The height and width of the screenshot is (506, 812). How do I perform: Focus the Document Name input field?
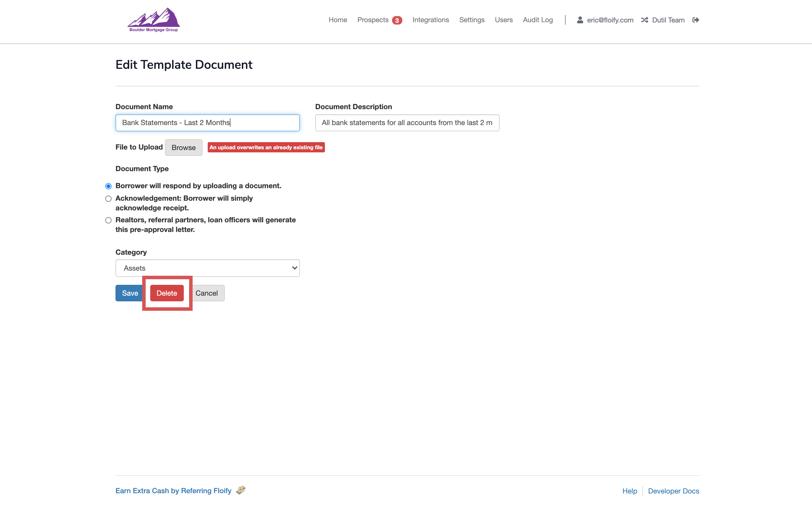point(208,123)
